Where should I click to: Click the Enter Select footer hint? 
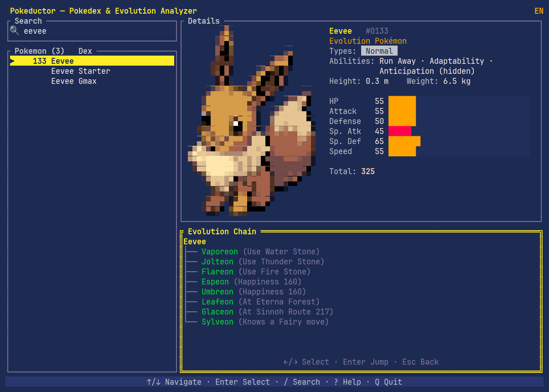(x=243, y=382)
